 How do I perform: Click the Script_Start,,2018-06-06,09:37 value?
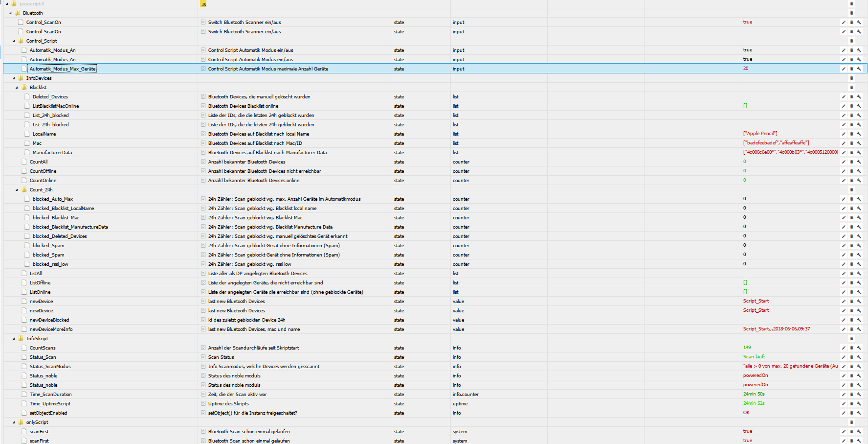[777, 329]
